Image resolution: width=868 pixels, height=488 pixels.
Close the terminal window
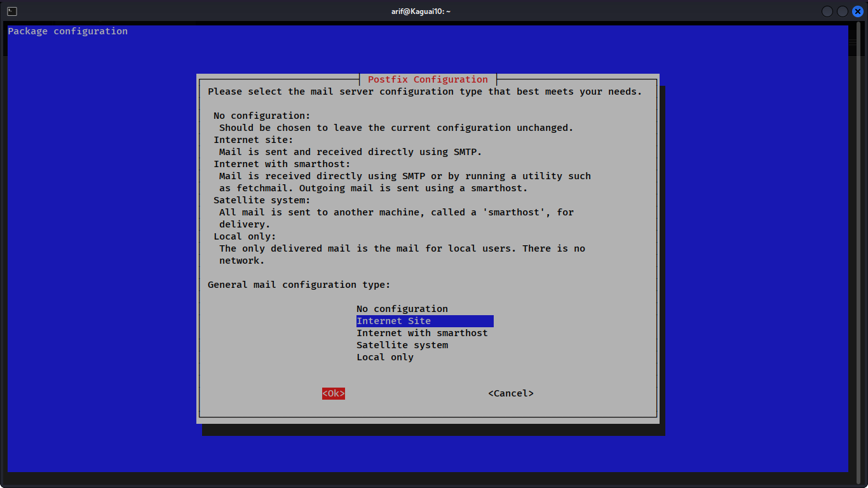(x=857, y=11)
